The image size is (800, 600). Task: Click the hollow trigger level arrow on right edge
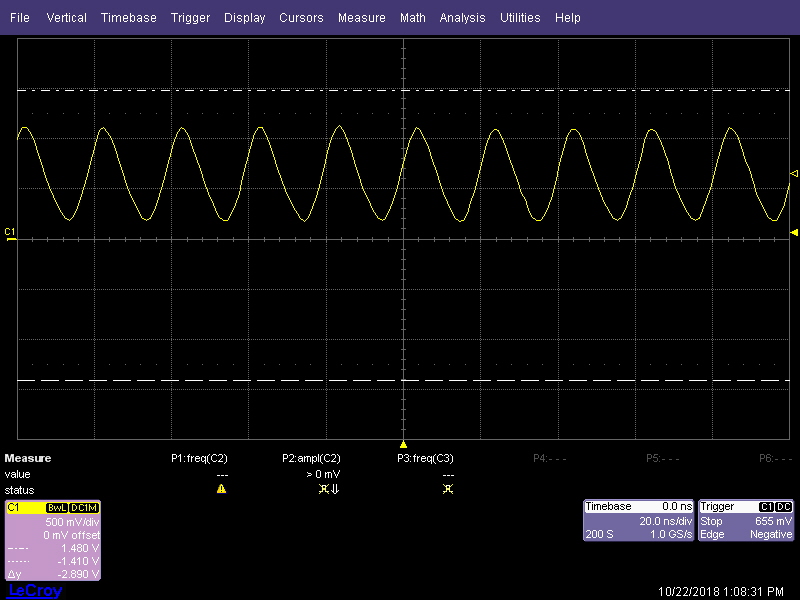(x=794, y=174)
